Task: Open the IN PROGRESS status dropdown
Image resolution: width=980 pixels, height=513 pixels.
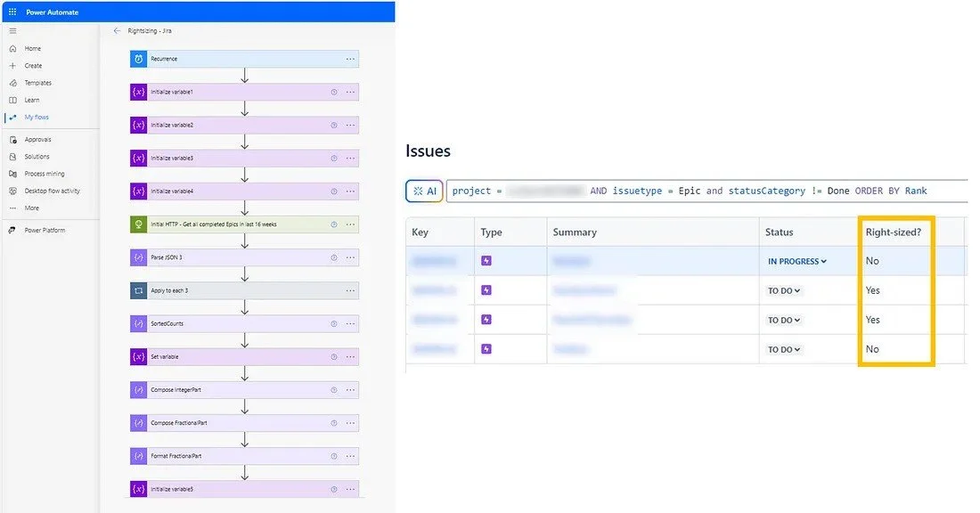Action: point(796,261)
